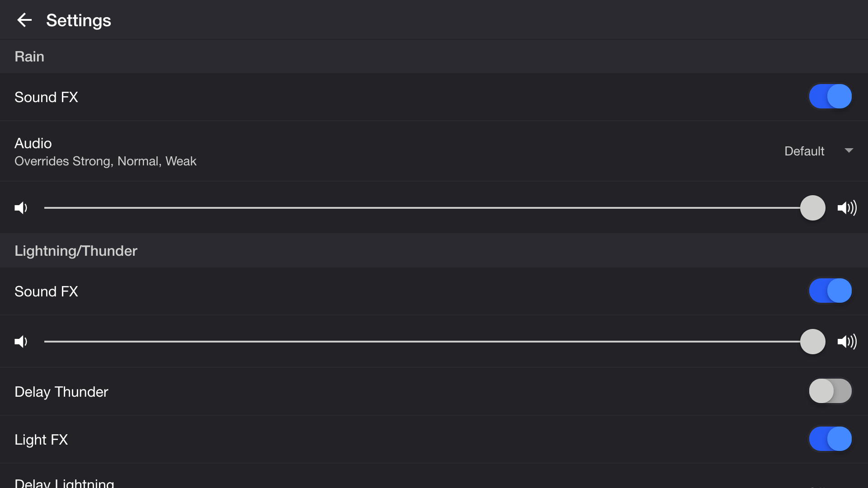This screenshot has height=488, width=868.
Task: Click the Thunder volume slider handle
Action: (812, 342)
